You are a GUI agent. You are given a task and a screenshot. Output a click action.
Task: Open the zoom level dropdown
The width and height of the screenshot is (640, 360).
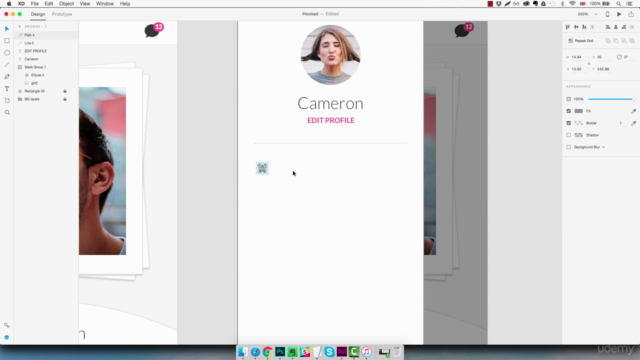pos(596,14)
